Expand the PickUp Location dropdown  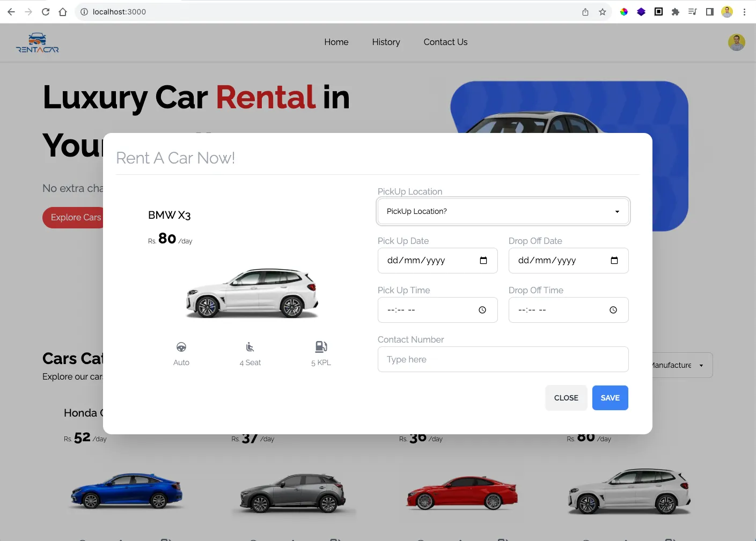point(503,211)
